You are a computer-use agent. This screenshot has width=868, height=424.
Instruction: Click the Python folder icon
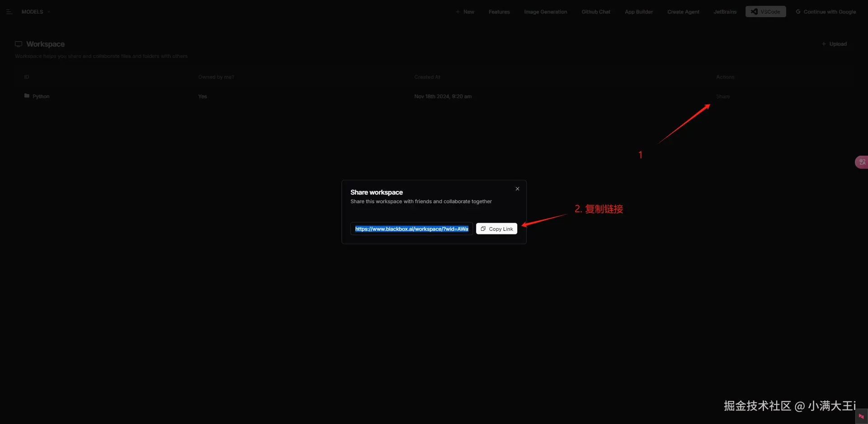pos(27,96)
